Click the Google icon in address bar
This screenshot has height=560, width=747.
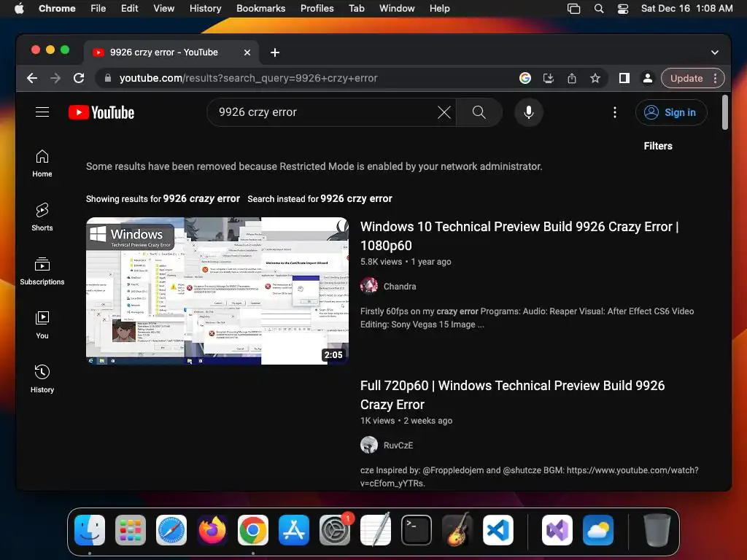click(525, 78)
